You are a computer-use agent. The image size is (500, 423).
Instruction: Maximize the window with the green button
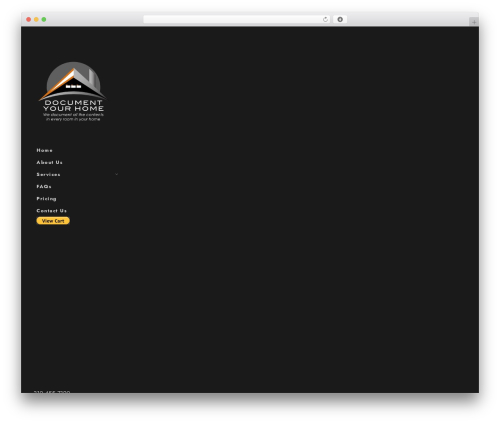coord(44,19)
